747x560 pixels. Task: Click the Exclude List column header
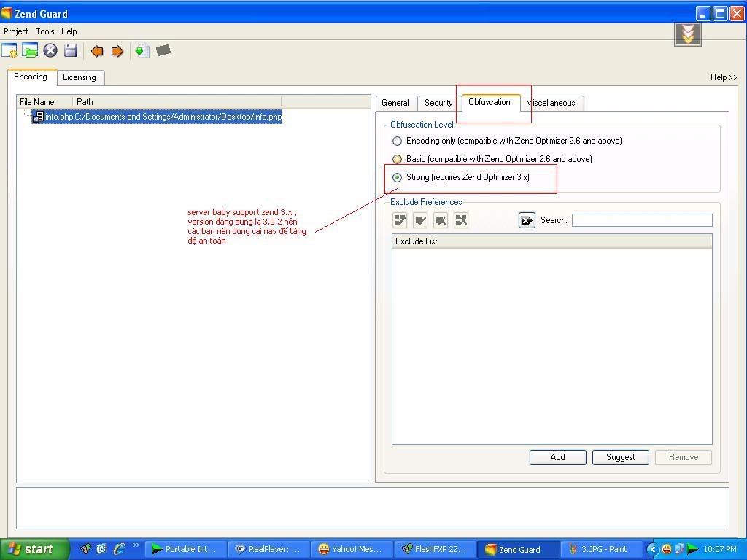pyautogui.click(x=552, y=241)
